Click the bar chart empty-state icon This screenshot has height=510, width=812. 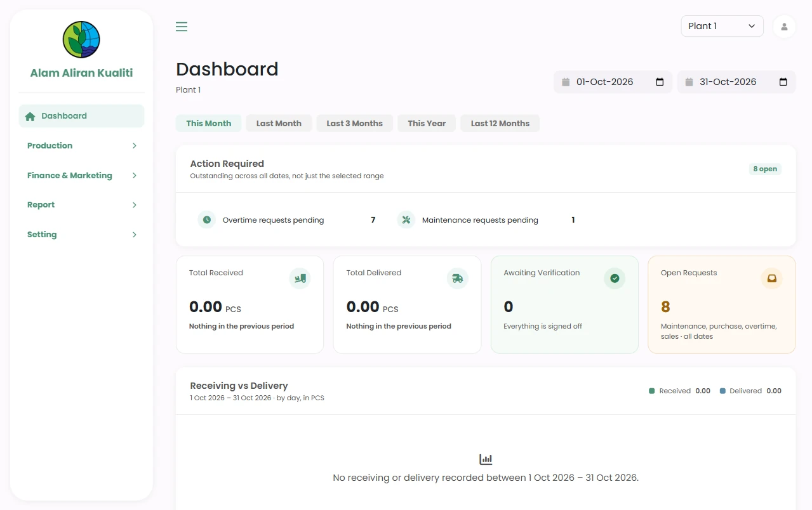point(486,459)
